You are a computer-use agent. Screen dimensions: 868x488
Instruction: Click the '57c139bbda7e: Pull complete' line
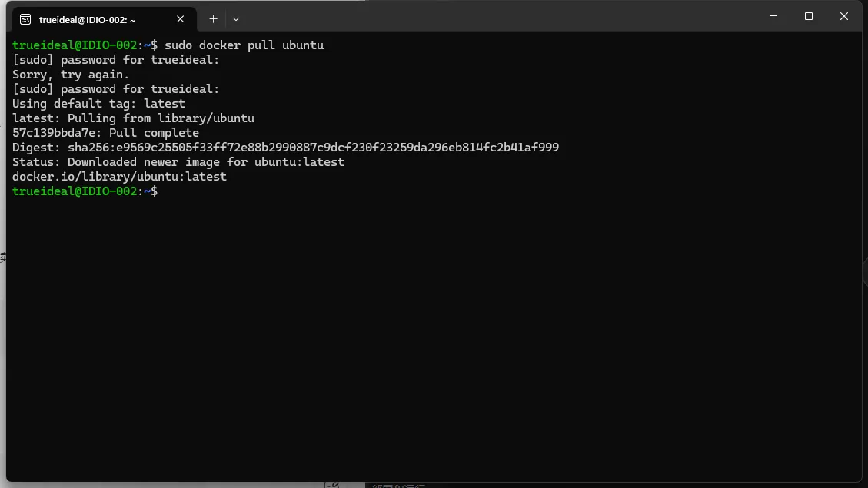[x=106, y=133]
